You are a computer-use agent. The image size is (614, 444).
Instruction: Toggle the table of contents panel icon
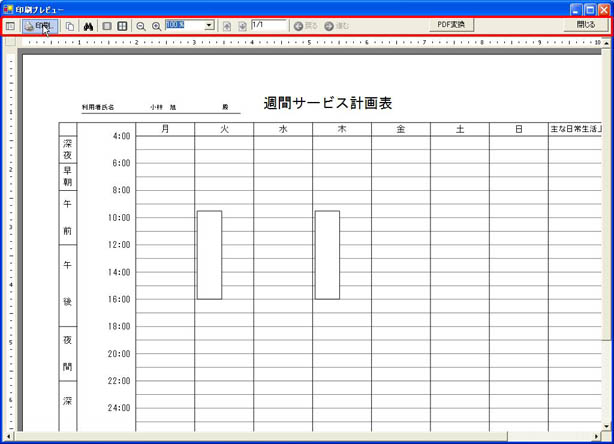click(11, 26)
